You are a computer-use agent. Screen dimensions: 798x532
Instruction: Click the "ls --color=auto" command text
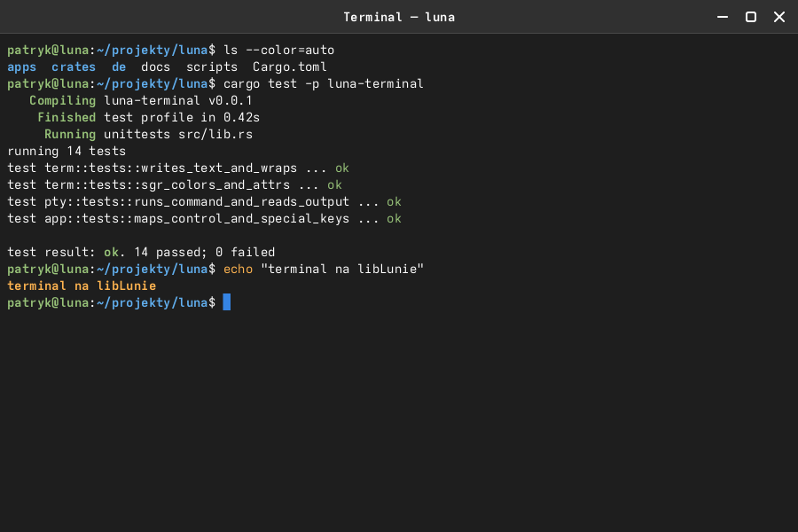(279, 50)
